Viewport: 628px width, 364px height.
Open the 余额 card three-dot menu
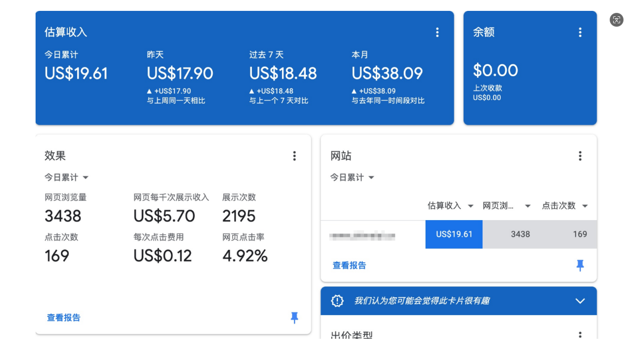[x=580, y=33]
